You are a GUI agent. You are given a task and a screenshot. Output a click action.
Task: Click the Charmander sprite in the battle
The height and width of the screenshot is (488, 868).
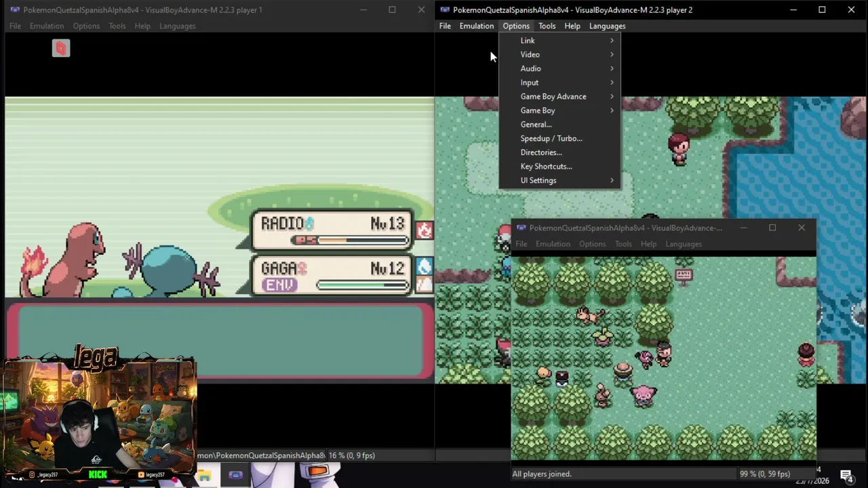point(64,261)
